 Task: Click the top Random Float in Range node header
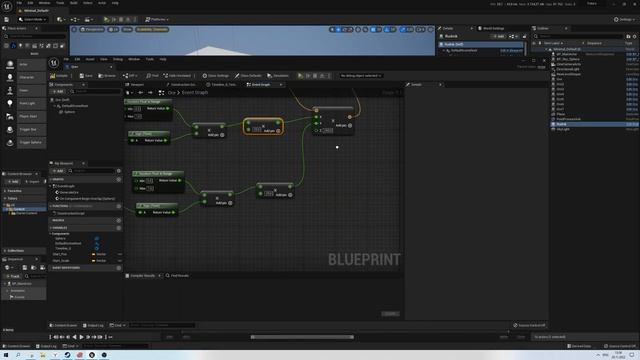[148, 102]
